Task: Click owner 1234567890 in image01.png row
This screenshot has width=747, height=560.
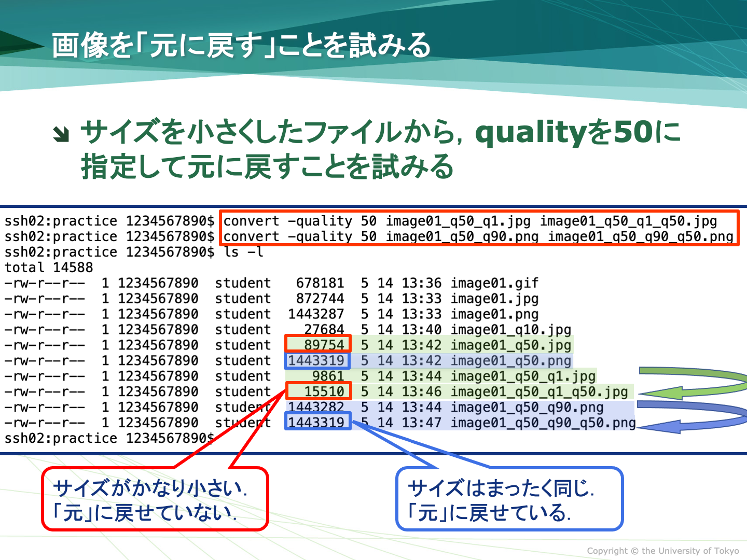Action: click(158, 314)
